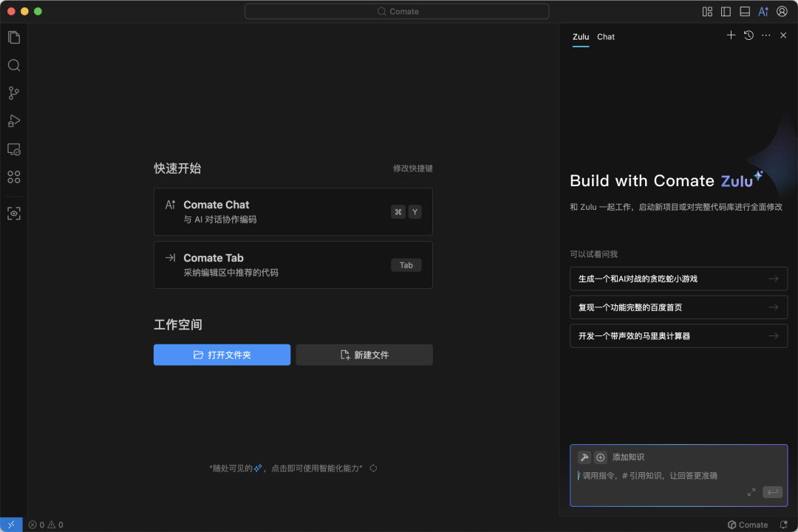Select the Zulu tab
This screenshot has width=798, height=532.
coord(580,36)
